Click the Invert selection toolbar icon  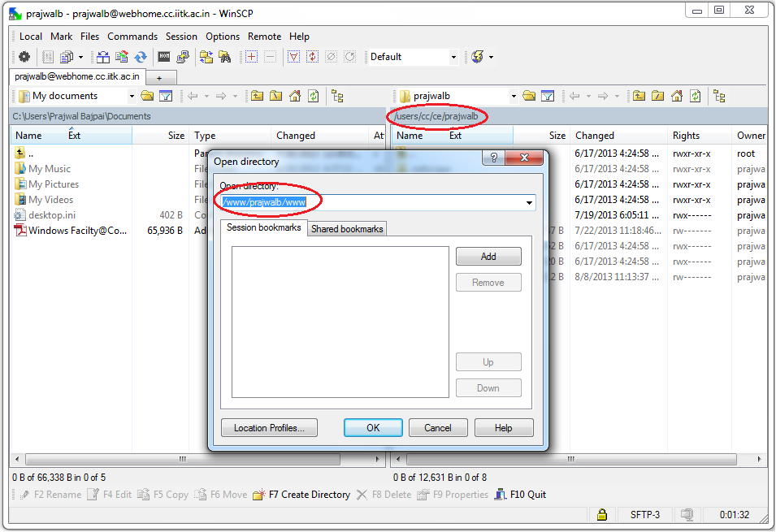[x=312, y=57]
